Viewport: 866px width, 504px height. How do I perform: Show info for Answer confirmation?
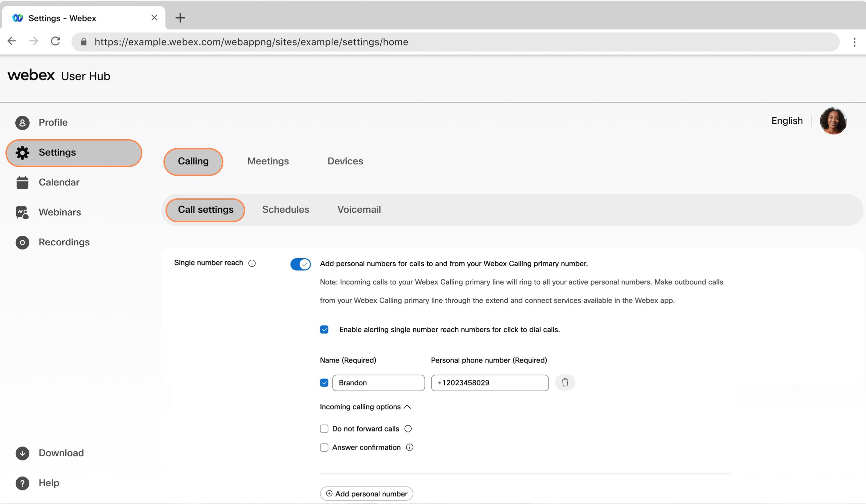pos(410,448)
